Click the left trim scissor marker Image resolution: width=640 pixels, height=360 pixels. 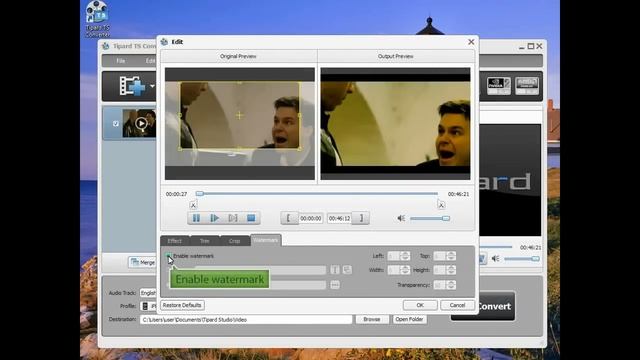(x=193, y=205)
